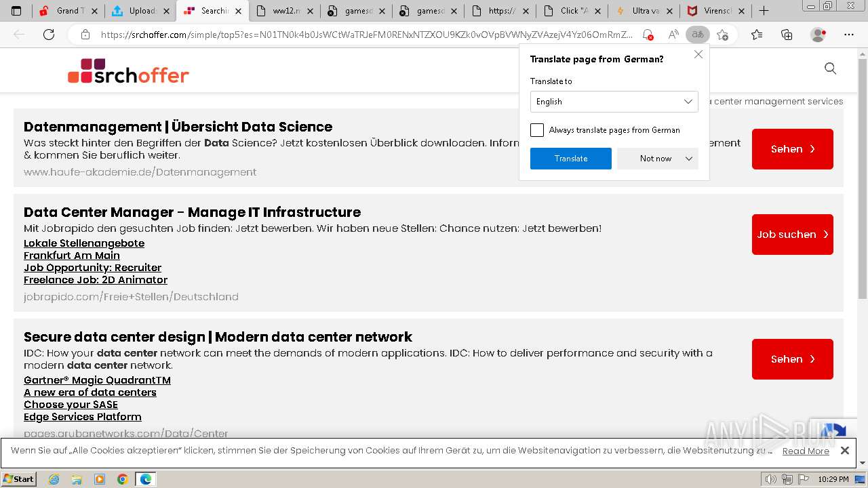Click the address bar URL field
Image resolution: width=868 pixels, height=488 pixels.
(366, 35)
